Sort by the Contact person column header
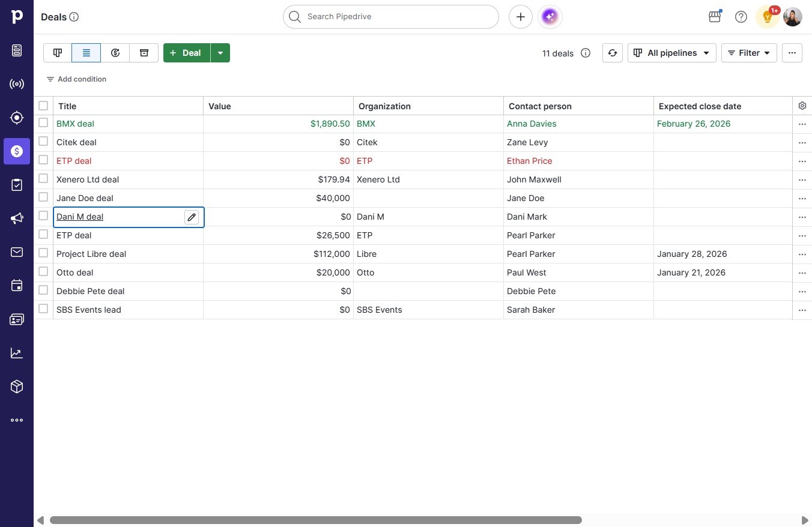The image size is (812, 527). pyautogui.click(x=578, y=106)
